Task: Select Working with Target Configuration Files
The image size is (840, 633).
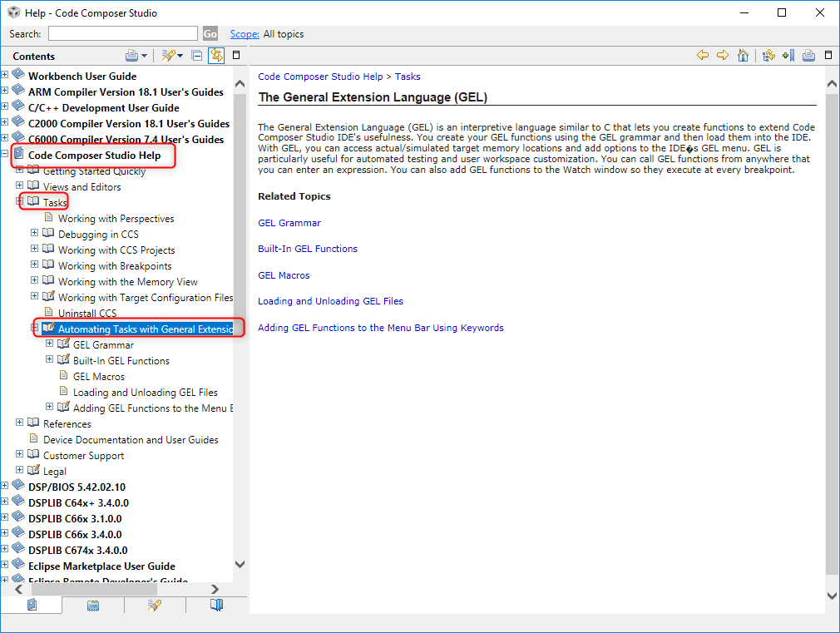Action: (146, 298)
